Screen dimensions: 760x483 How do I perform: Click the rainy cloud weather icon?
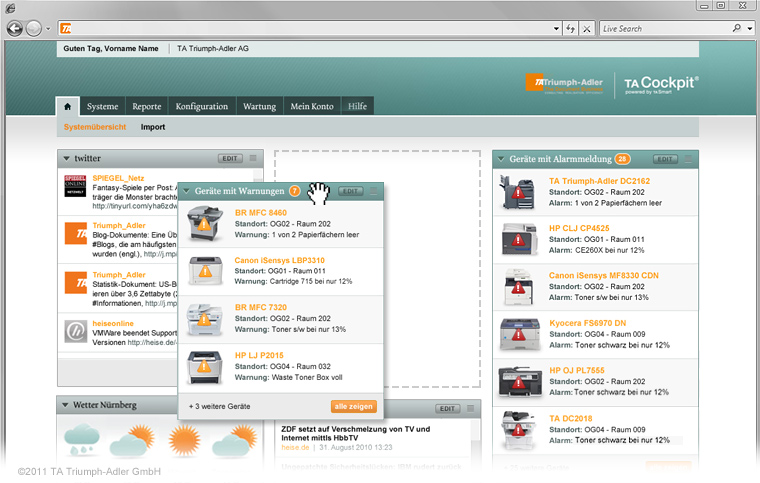[82, 439]
